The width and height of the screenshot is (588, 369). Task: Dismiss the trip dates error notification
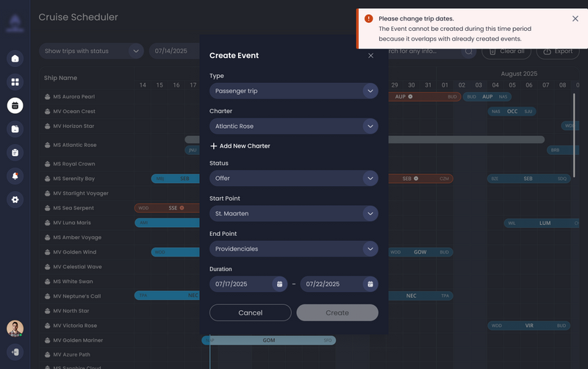click(x=575, y=18)
